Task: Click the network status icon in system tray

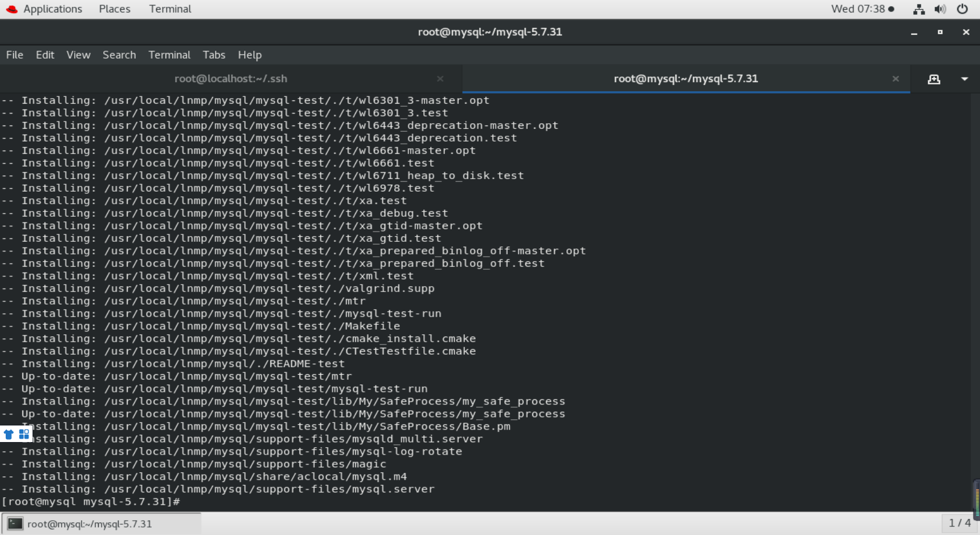Action: coord(918,9)
